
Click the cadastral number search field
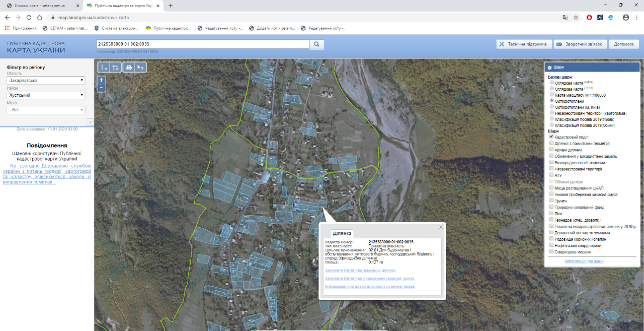[x=202, y=44]
